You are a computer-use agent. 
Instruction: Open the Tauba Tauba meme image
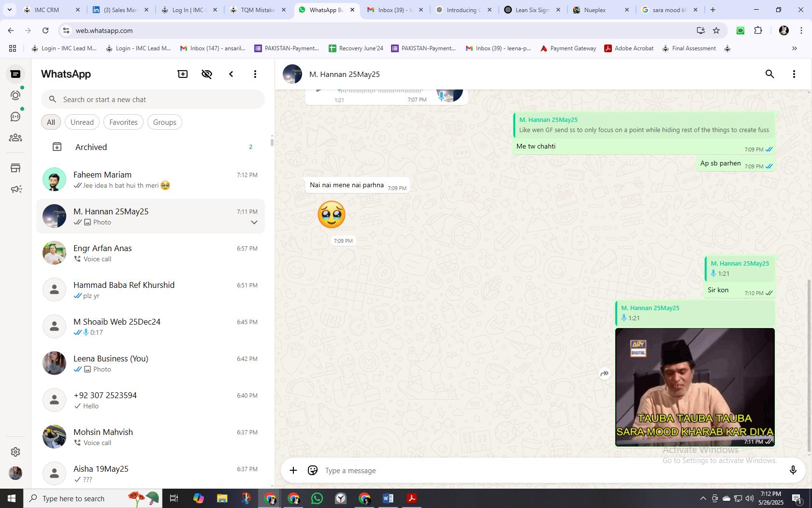(x=695, y=387)
